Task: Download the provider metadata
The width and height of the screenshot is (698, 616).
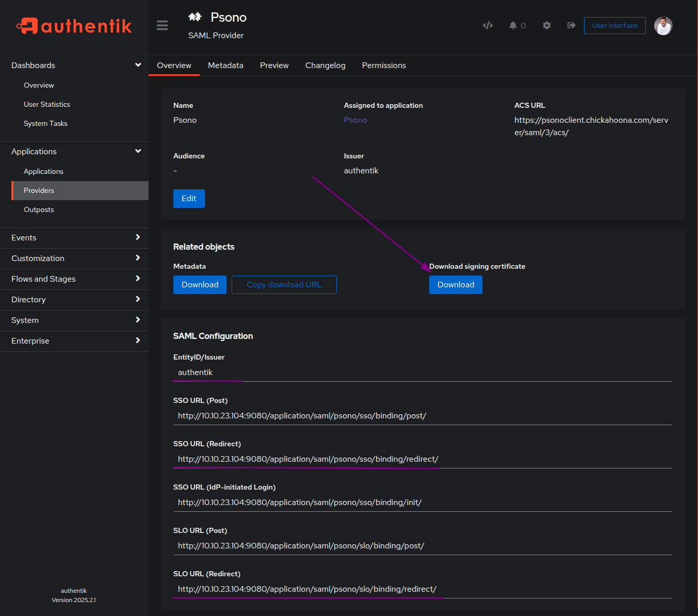Action: pos(200,285)
